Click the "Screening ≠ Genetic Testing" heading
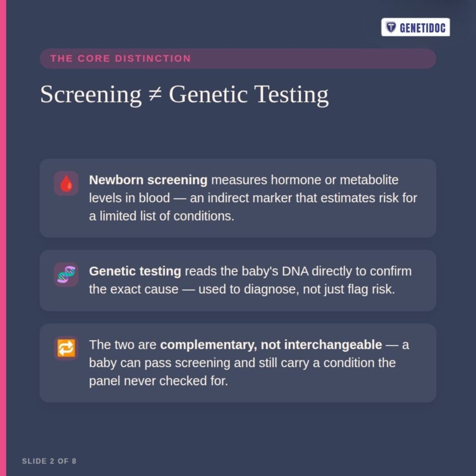The image size is (476, 476). point(184,95)
